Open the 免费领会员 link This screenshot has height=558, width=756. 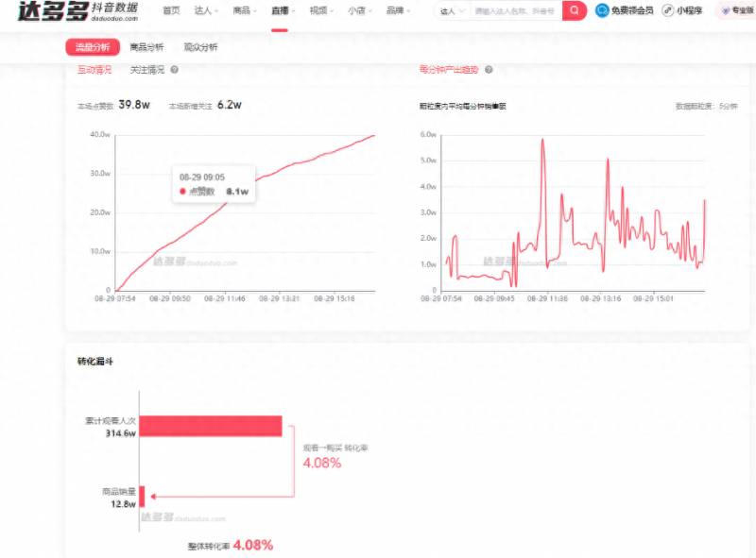(x=632, y=10)
